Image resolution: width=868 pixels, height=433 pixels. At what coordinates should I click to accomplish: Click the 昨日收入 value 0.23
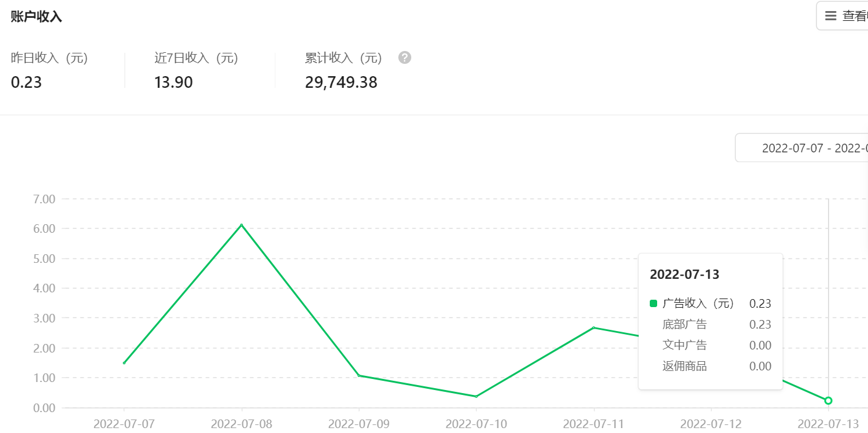point(26,82)
